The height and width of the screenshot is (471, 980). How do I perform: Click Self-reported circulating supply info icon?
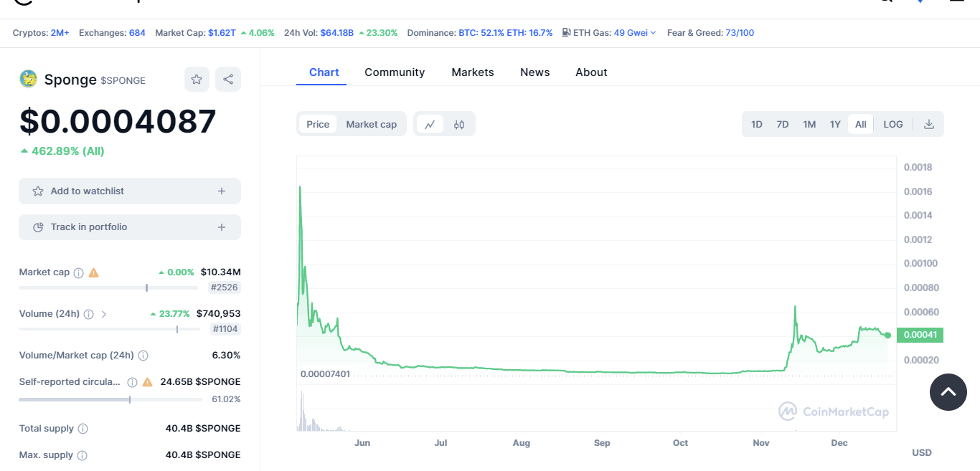pos(132,382)
